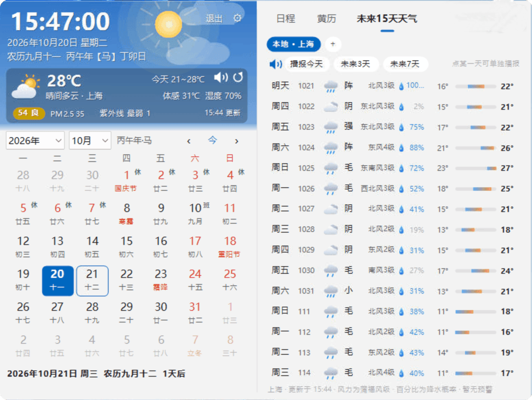The height and width of the screenshot is (400, 532).
Task: Click 未来7天 broadcast button
Action: coord(405,64)
